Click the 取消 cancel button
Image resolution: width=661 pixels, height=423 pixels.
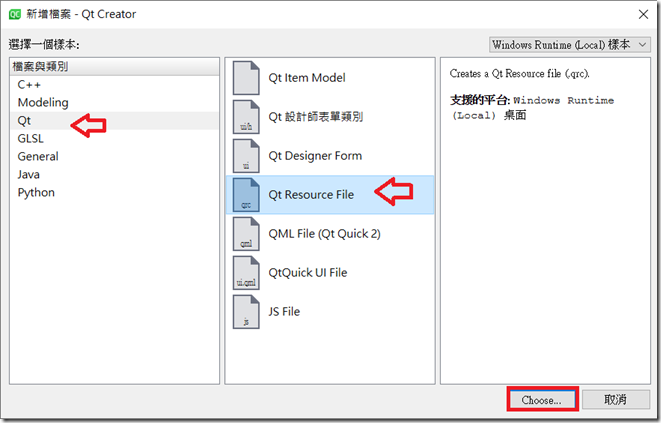(615, 399)
